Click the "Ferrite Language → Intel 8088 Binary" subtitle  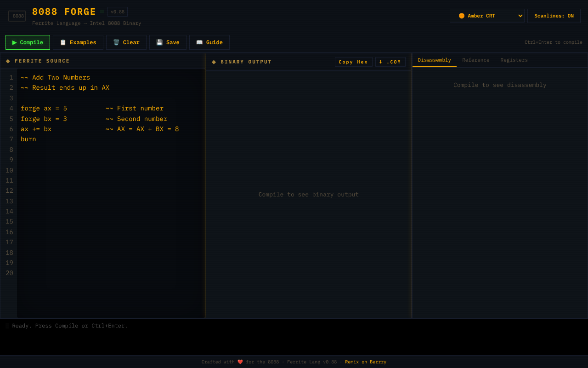click(x=87, y=23)
